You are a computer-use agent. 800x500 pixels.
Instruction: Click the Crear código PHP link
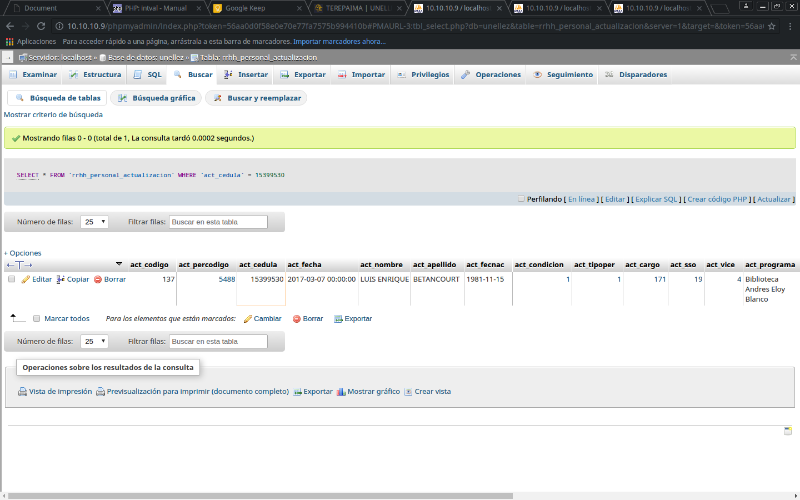pos(717,199)
